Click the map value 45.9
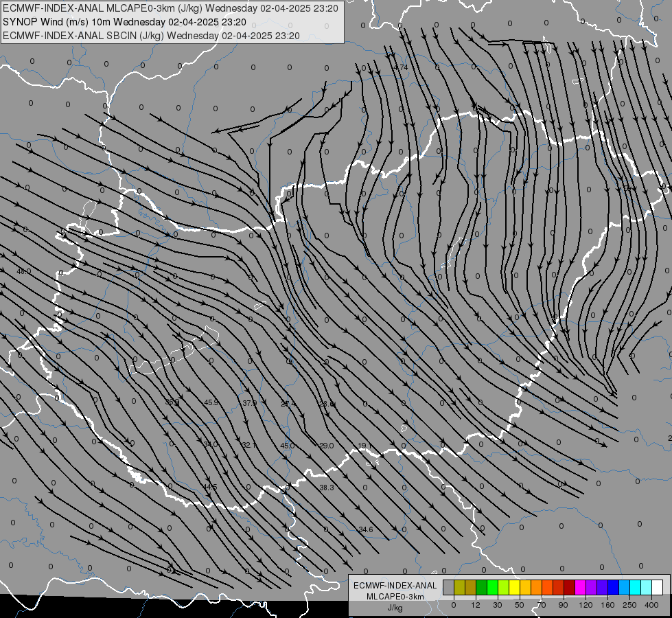The height and width of the screenshot is (618, 672). click(211, 402)
